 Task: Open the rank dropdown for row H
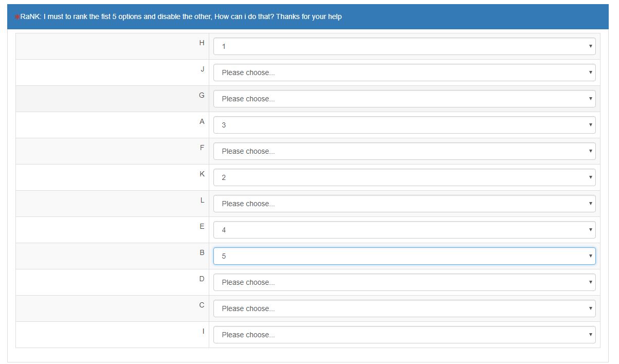pyautogui.click(x=404, y=46)
